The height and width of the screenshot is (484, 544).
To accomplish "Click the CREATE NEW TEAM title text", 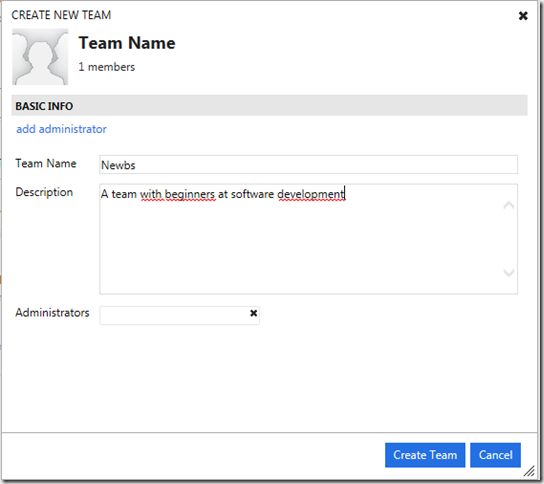I will click(61, 15).
